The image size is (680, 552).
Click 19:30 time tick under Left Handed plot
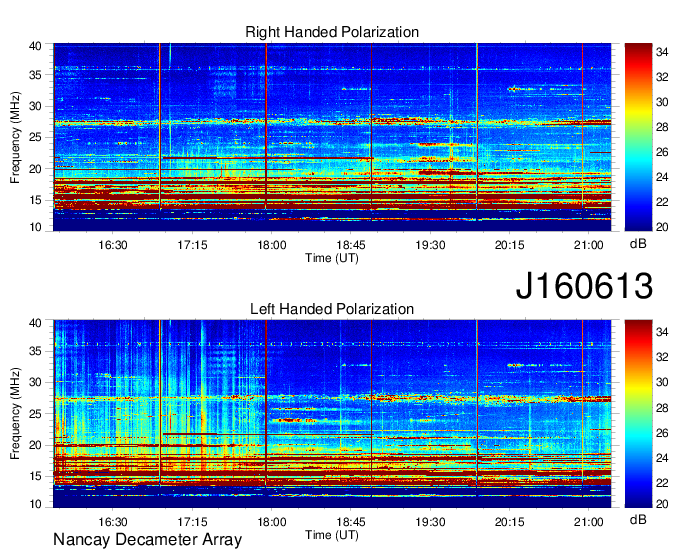click(430, 522)
